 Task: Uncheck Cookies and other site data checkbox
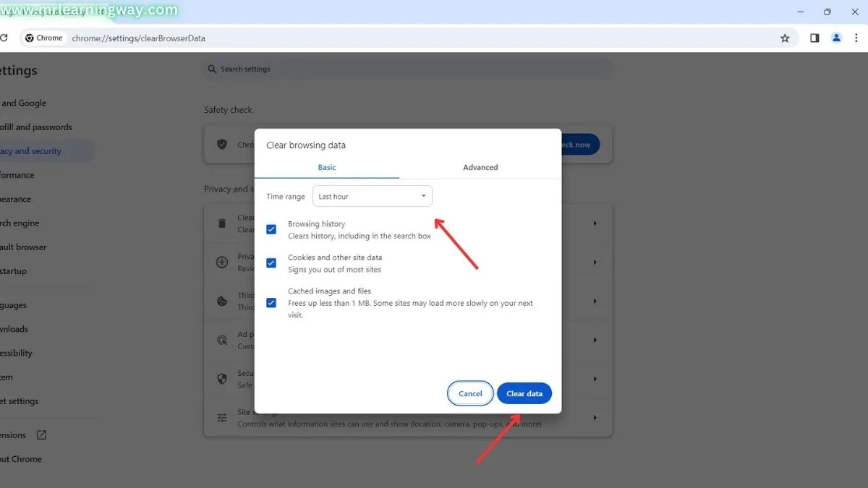[x=271, y=263]
